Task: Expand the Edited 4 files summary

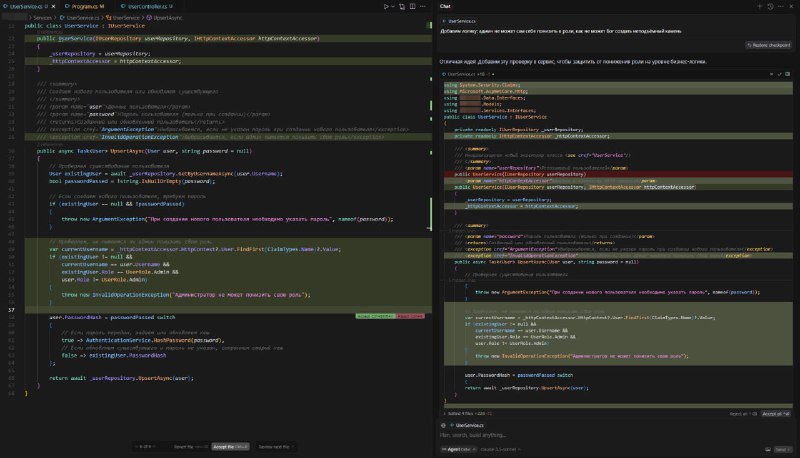Action: click(467, 414)
